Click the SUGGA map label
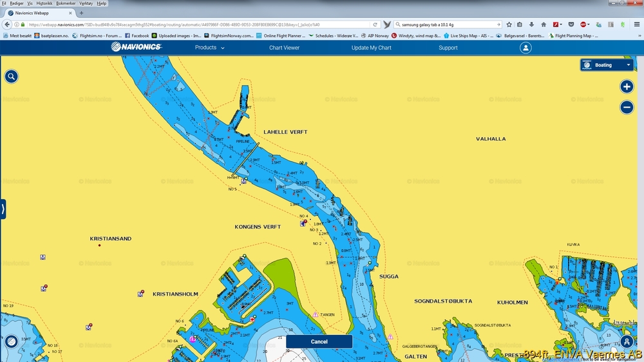Image resolution: width=644 pixels, height=362 pixels. coord(388,276)
